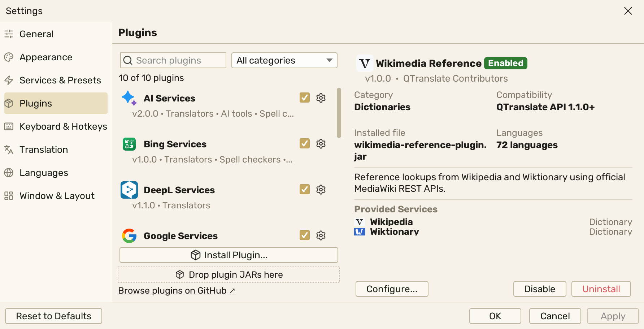644x329 pixels.
Task: Open Google Services gear settings
Action: tap(321, 235)
